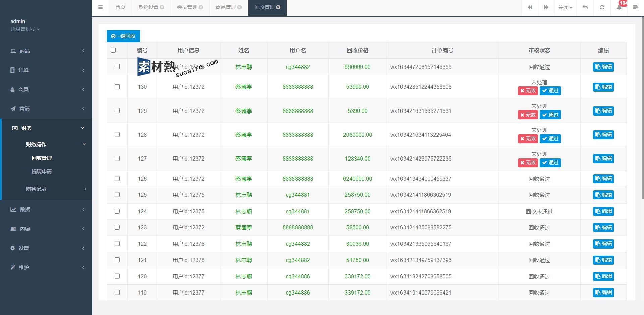Screen dimensions: 644x315
Task: Click the 一键回收 button
Action: click(x=123, y=36)
